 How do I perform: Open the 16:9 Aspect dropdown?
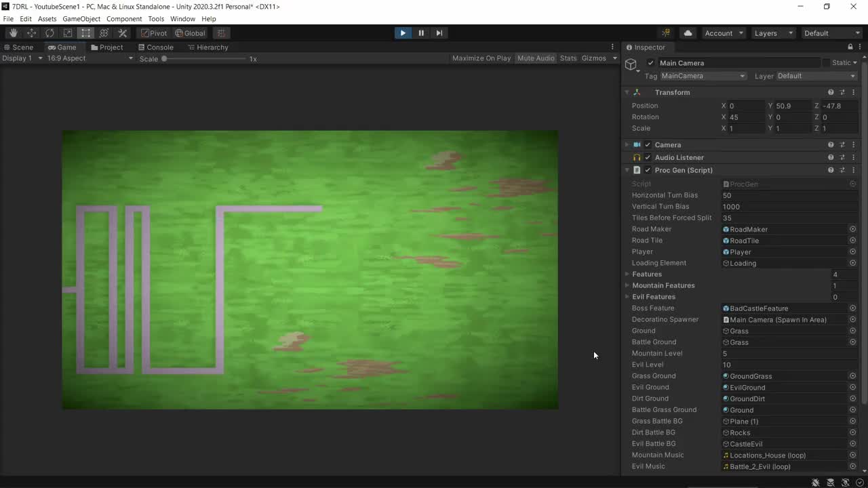(90, 58)
